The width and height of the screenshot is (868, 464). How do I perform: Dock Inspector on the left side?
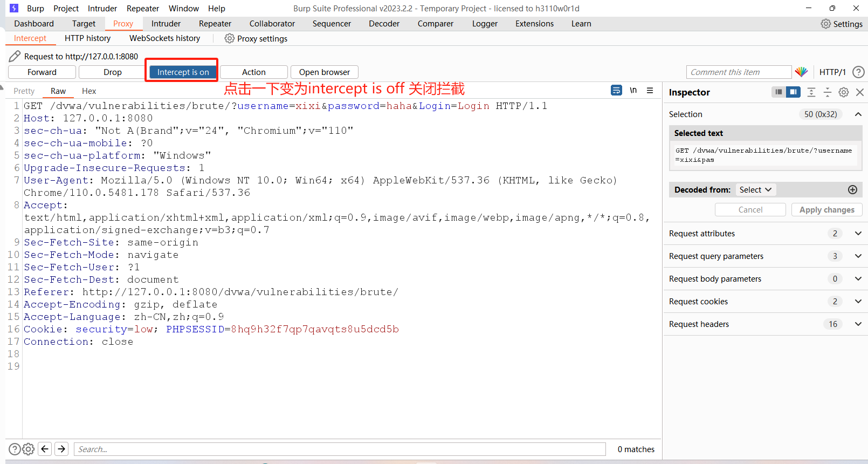point(778,92)
